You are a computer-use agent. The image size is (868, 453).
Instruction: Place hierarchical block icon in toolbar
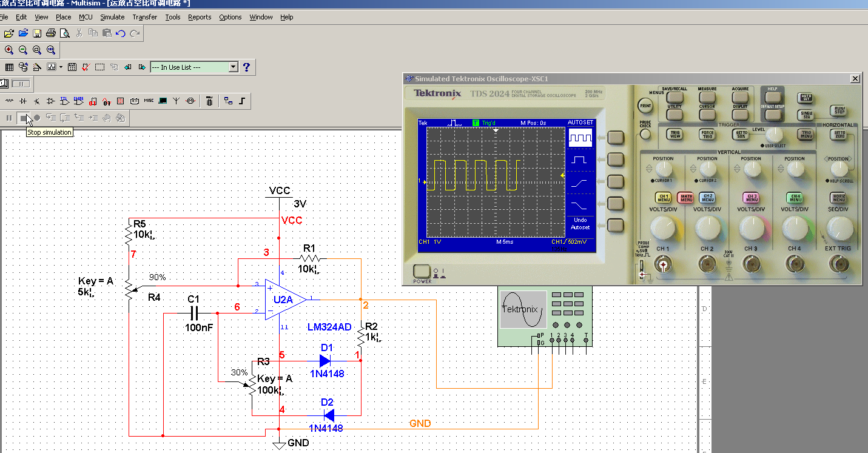click(x=228, y=101)
